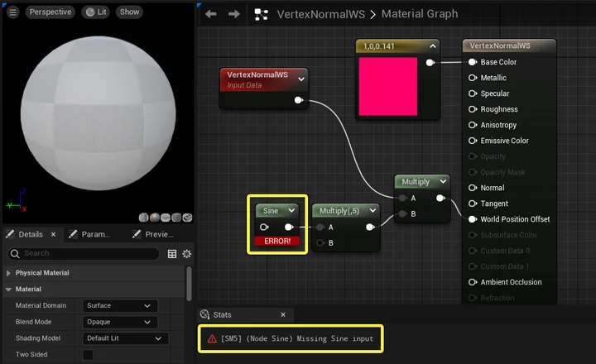Image resolution: width=596 pixels, height=364 pixels.
Task: Click the warning triangle in Stats
Action: [212, 338]
